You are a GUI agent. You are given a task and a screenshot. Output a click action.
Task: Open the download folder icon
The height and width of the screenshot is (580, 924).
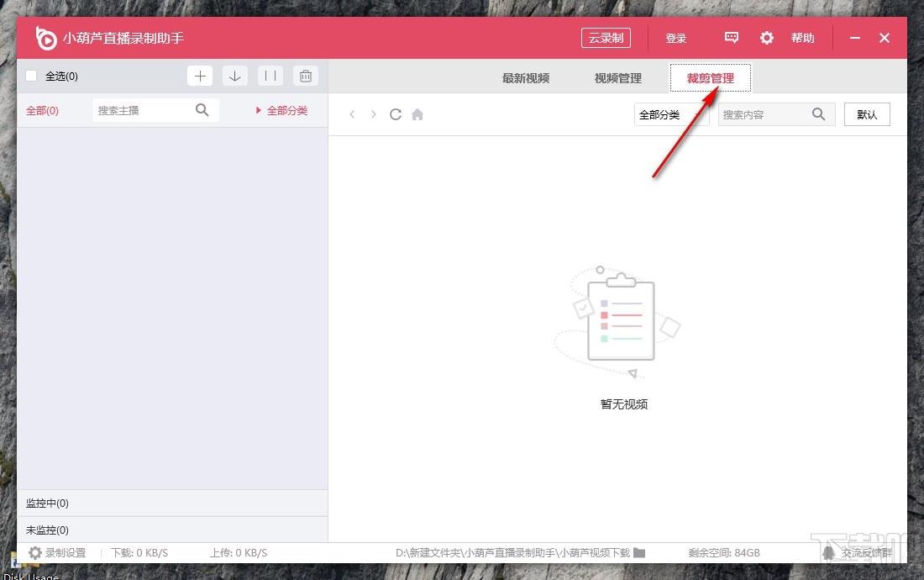[639, 552]
